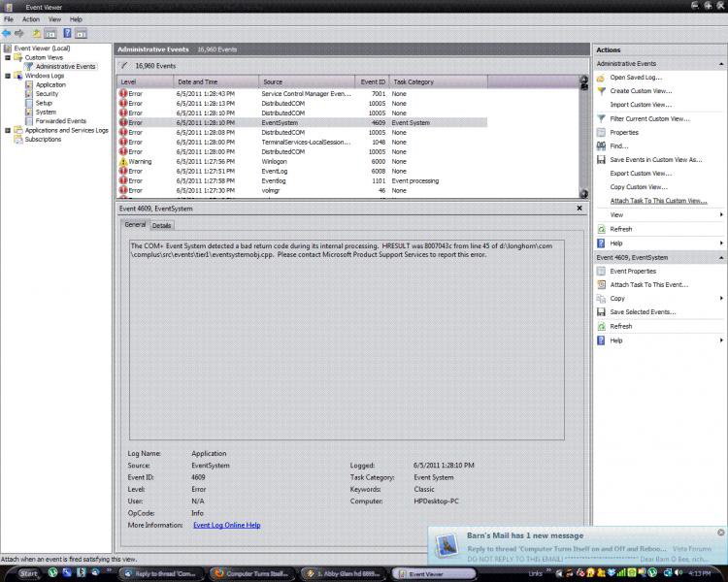The image size is (728, 582).
Task: Click the event list scrollbar down arrow
Action: (584, 194)
